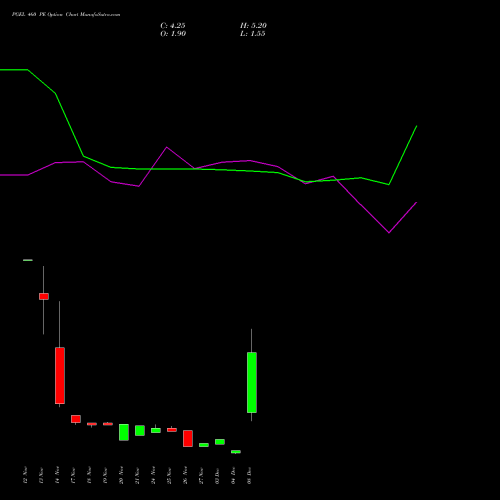Click the red candle above 17 Nov
The height and width of the screenshot is (500, 500).
[x=76, y=419]
